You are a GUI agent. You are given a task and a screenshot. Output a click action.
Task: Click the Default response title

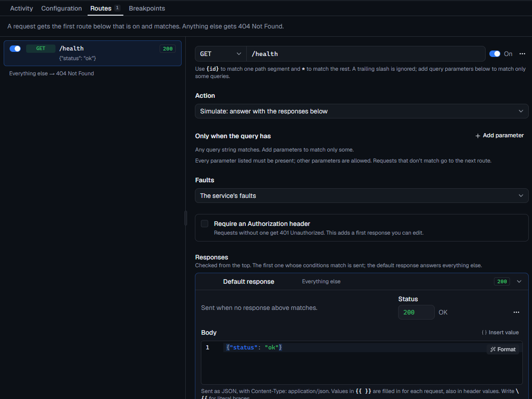click(x=249, y=281)
